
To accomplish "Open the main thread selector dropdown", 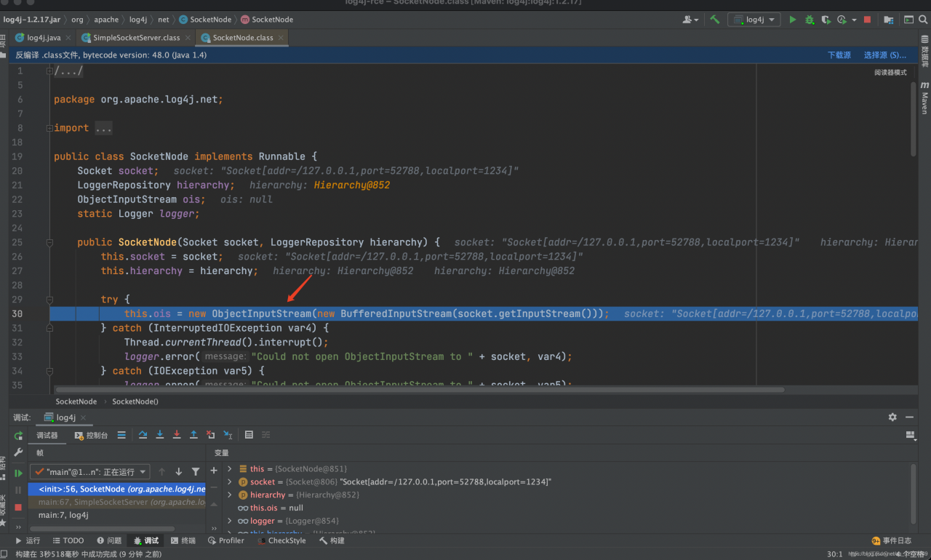I will point(89,471).
